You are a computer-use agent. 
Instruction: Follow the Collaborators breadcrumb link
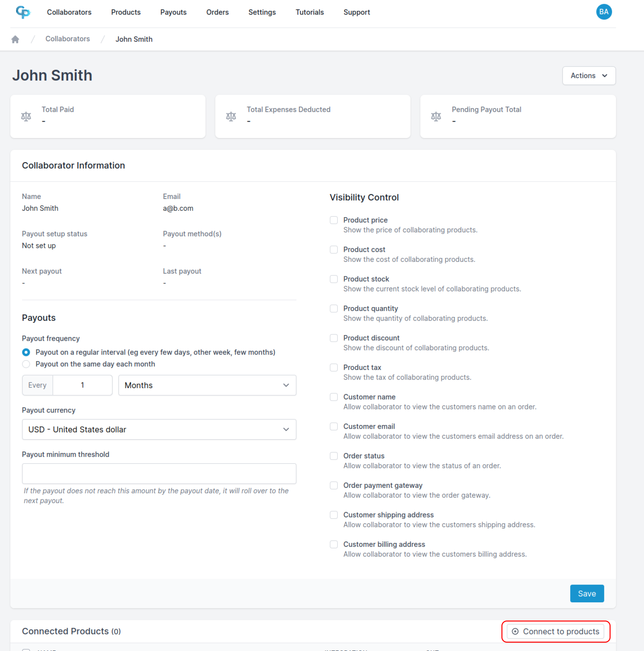pos(67,39)
